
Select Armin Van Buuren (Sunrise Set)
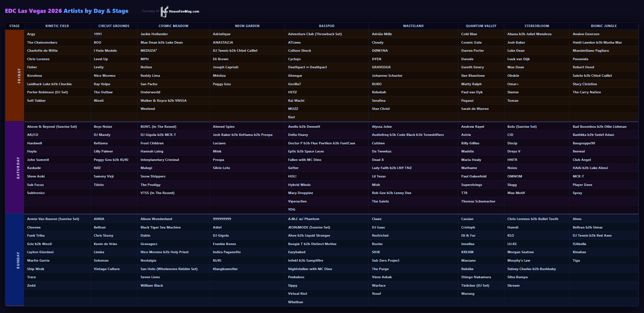[53, 219]
